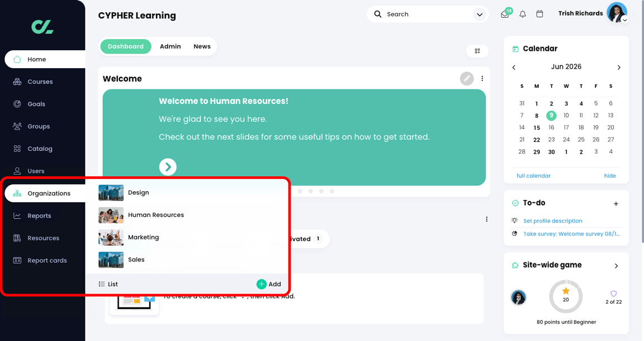Viewport: 644px width, 341px height.
Task: Open Set profile description to-do
Action: pos(553,221)
